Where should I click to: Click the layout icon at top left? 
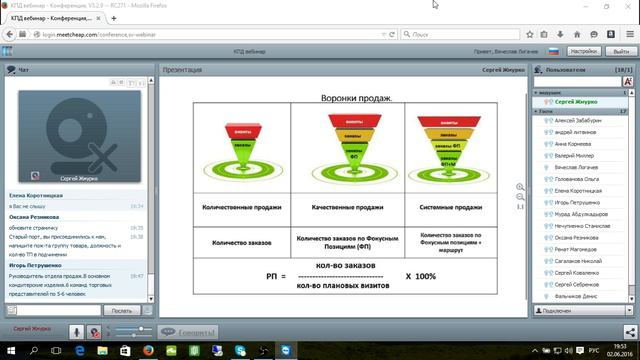(x=7, y=51)
